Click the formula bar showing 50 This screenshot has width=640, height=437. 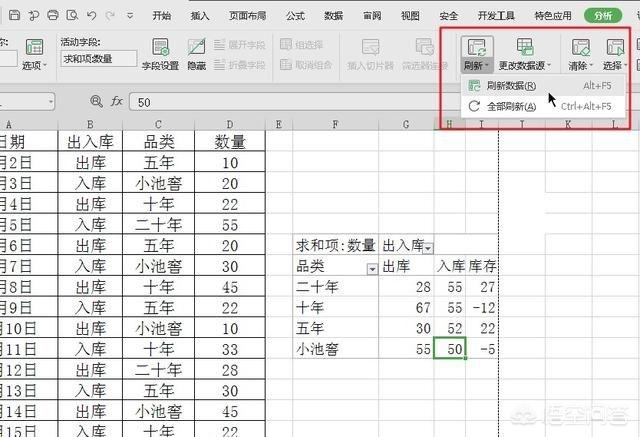pyautogui.click(x=294, y=102)
